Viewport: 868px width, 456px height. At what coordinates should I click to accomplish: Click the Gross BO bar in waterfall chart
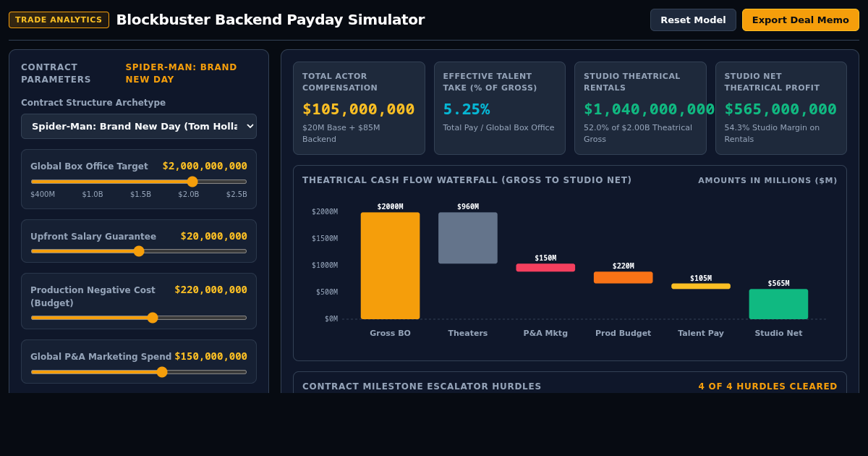[390, 266]
